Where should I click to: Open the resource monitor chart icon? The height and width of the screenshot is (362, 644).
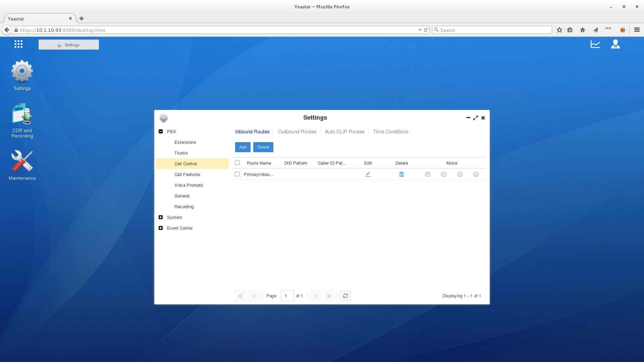(x=595, y=44)
